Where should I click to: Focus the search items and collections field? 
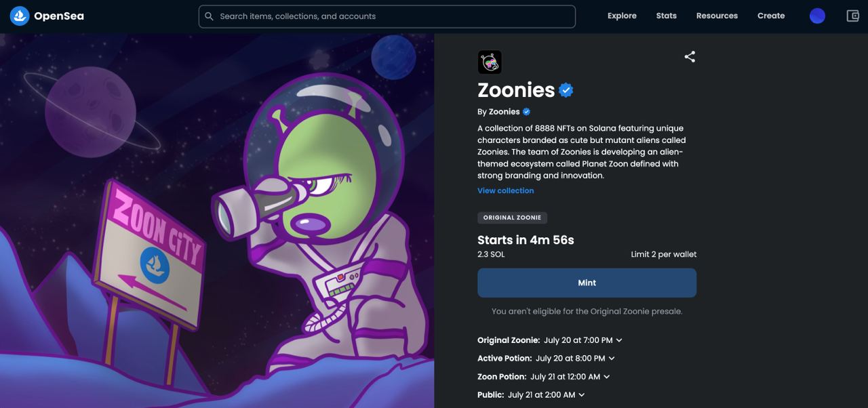click(x=393, y=16)
